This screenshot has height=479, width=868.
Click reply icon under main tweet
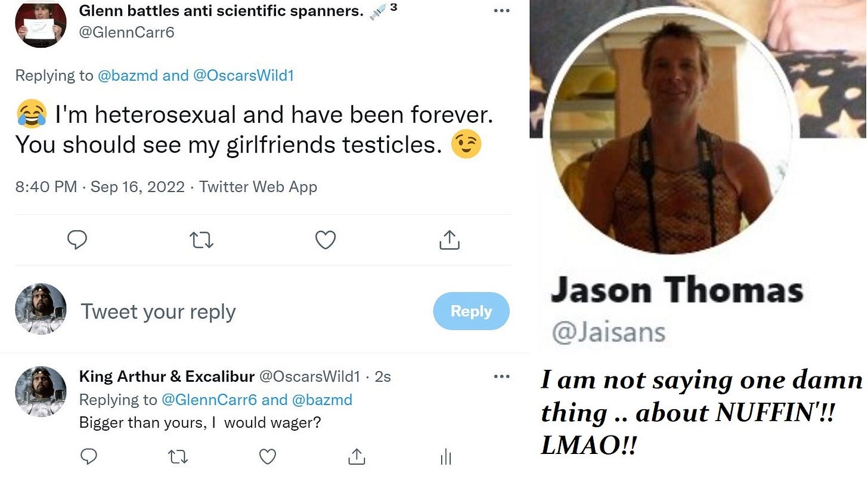tap(77, 240)
